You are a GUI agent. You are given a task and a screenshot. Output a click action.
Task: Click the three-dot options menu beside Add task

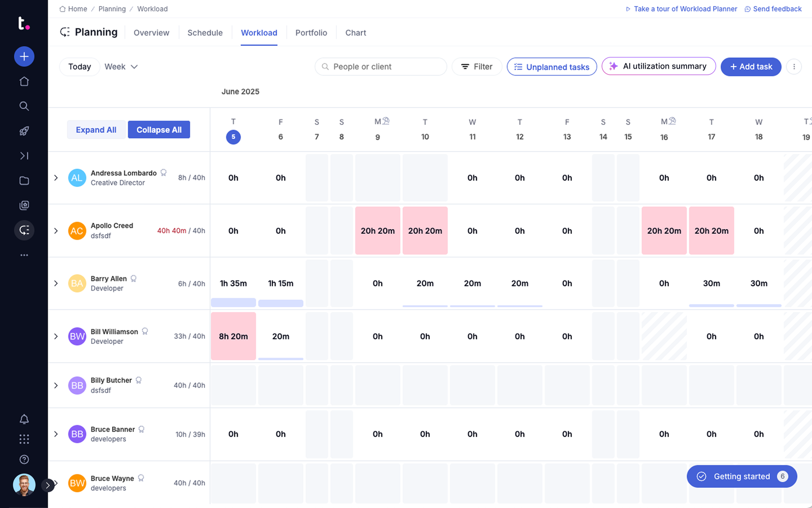794,67
